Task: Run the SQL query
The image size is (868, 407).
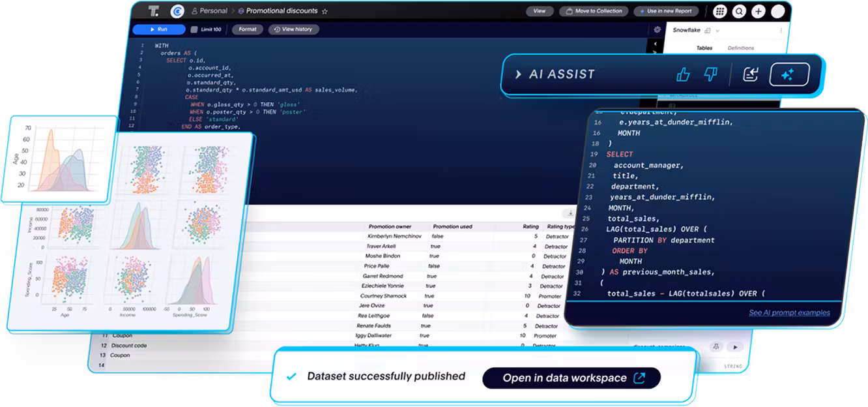Action: [x=158, y=29]
